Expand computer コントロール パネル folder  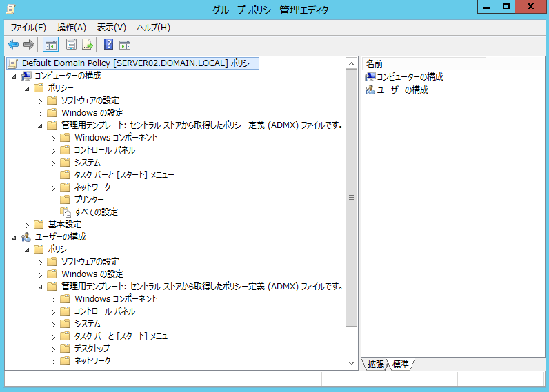coord(53,151)
